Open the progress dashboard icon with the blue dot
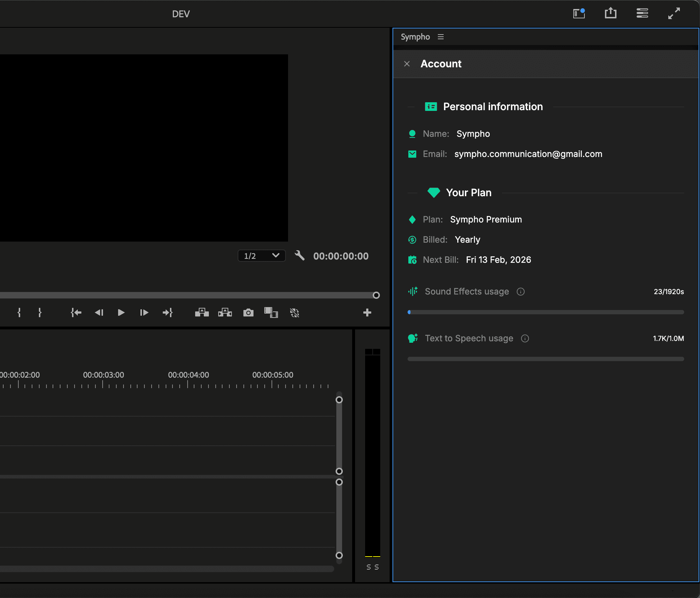 click(x=579, y=13)
